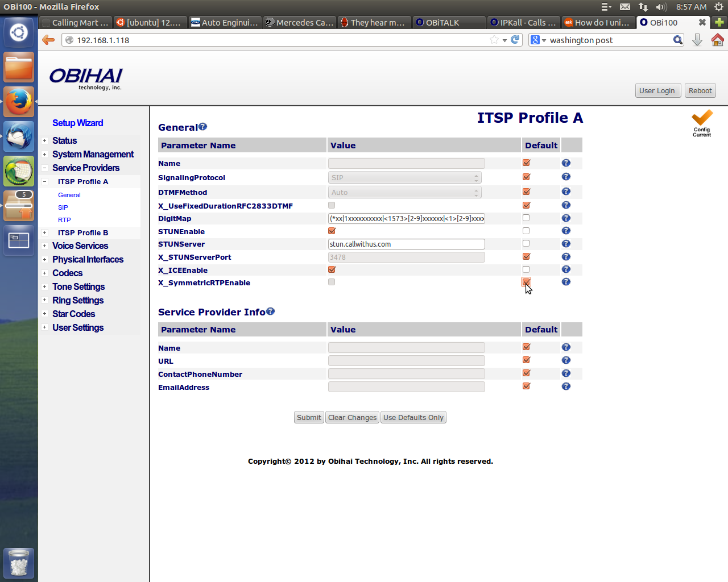Image resolution: width=728 pixels, height=582 pixels.
Task: Switch to the OBiTALK browser tab
Action: coord(448,22)
